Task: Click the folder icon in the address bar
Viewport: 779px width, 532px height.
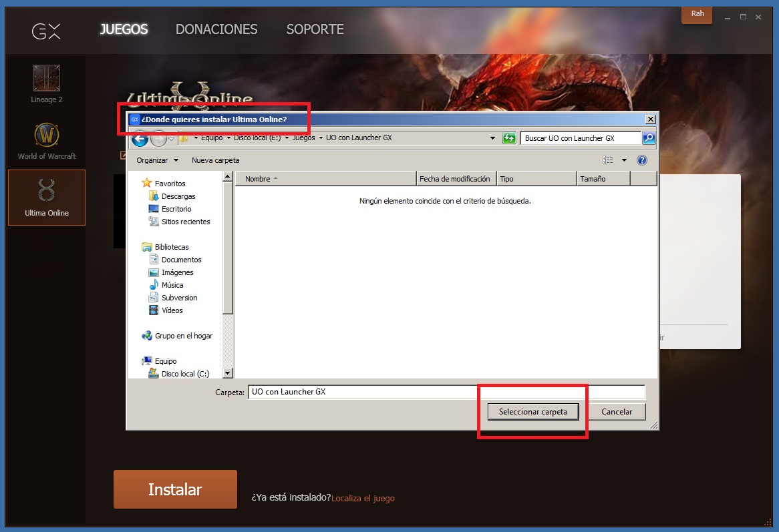Action: tap(183, 138)
